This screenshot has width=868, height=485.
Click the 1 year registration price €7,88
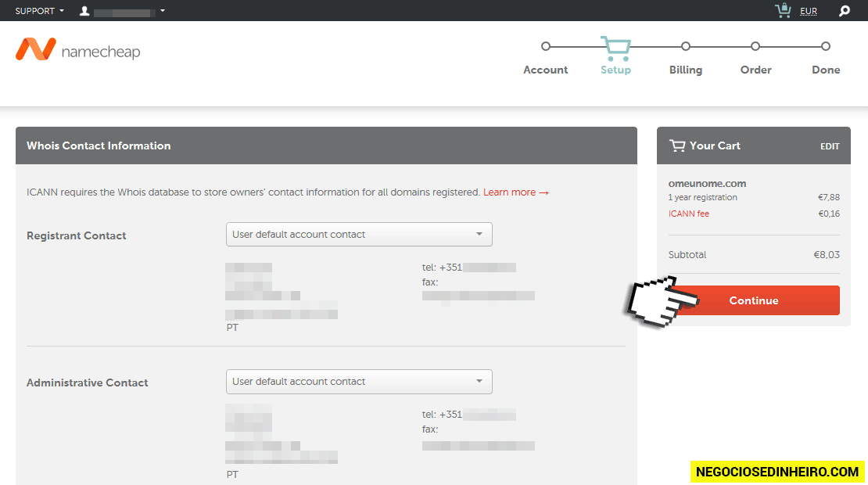[x=829, y=197]
